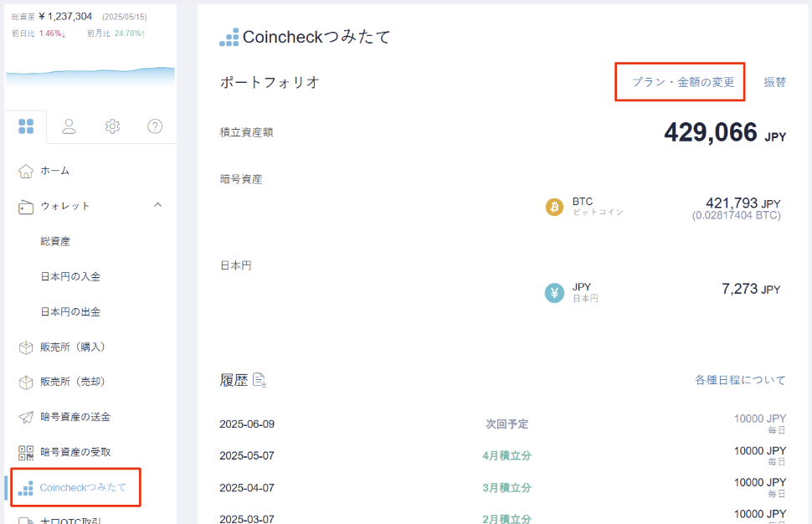
Task: Open 総資産 under wallet
Action: coord(55,241)
